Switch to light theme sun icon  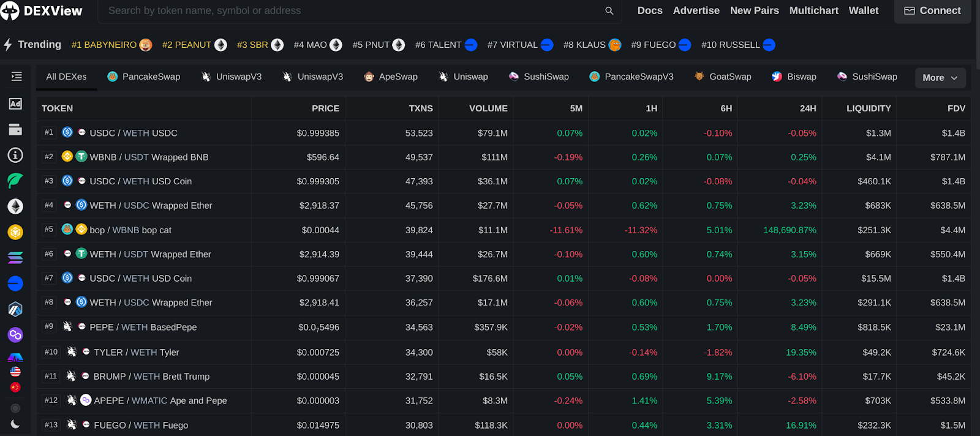click(x=15, y=408)
